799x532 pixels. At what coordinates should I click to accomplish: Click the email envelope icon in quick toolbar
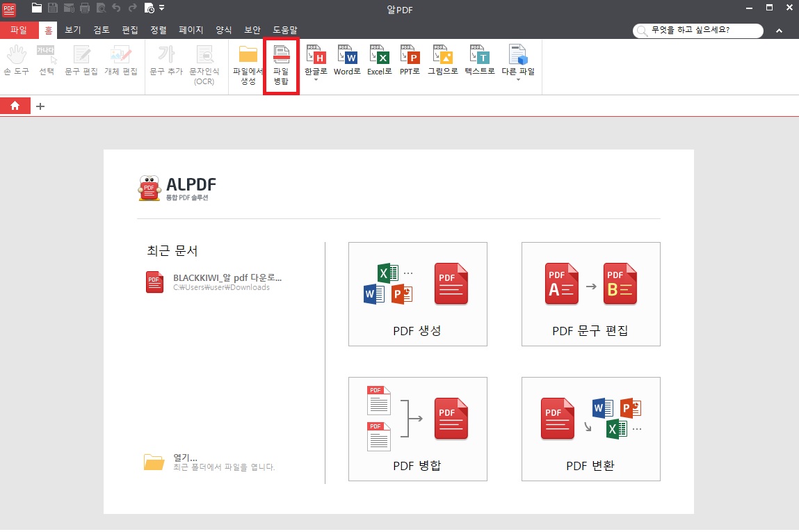[x=69, y=8]
